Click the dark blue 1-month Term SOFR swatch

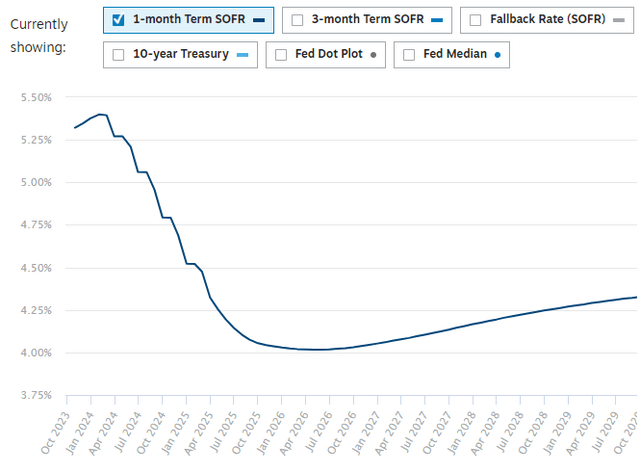(x=259, y=20)
